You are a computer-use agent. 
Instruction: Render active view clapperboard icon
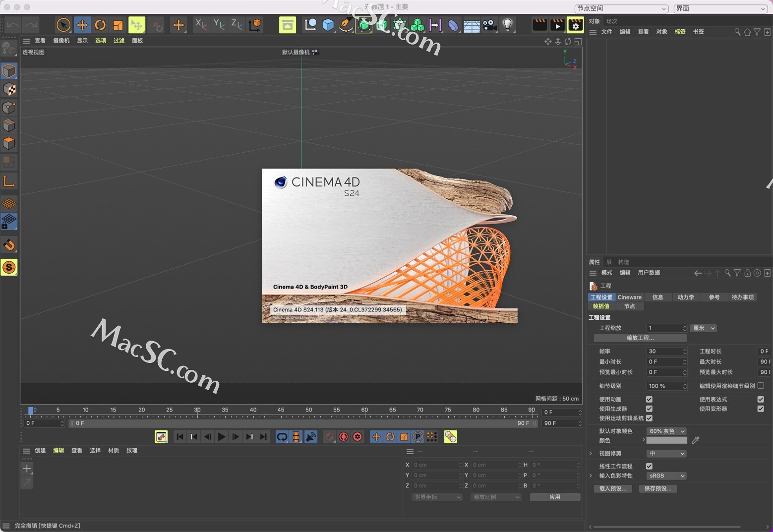pyautogui.click(x=539, y=25)
